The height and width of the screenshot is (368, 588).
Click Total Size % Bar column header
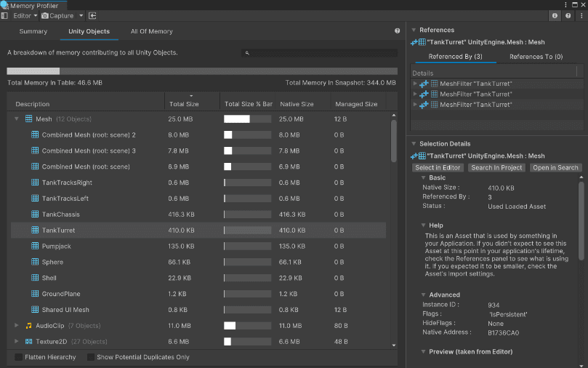pos(248,104)
